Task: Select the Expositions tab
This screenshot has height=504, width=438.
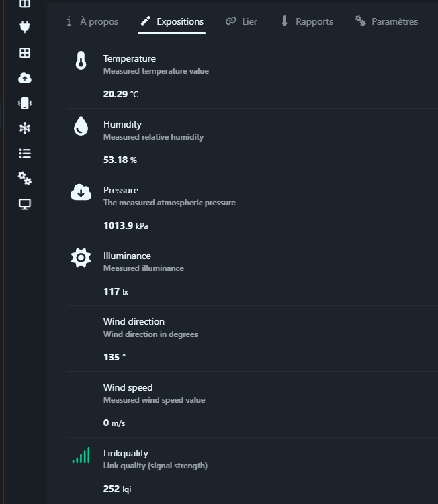Action: coord(172,21)
